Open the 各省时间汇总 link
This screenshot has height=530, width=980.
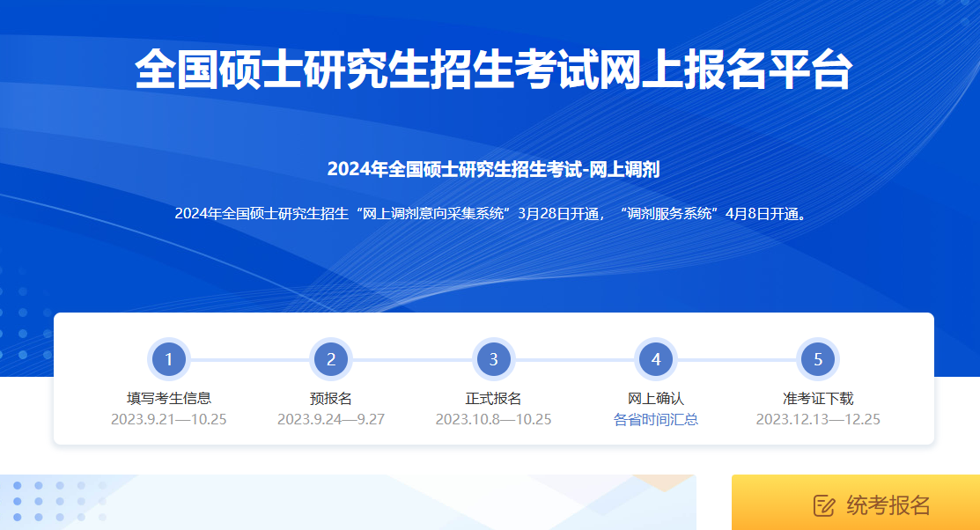(656, 419)
